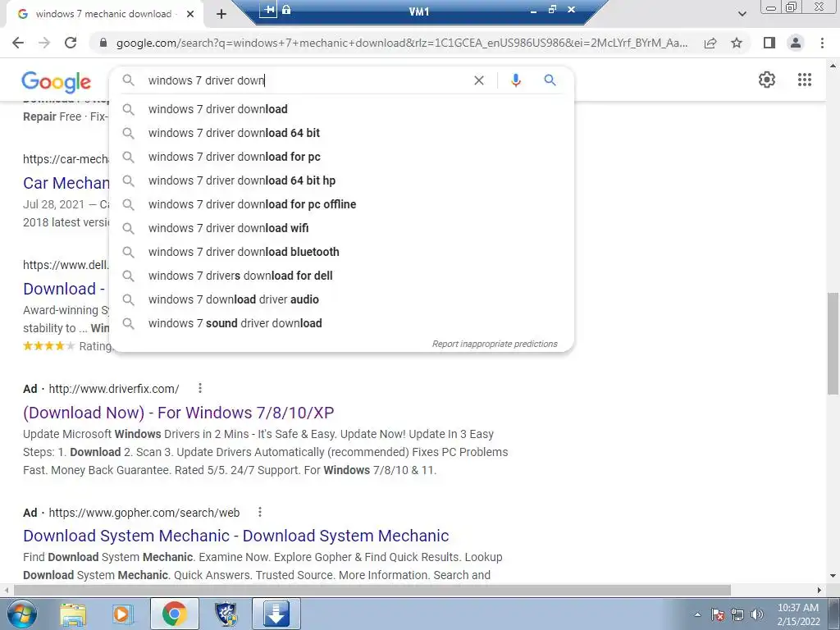The image size is (840, 630).
Task: Click the vertical page scrollbar thumb
Action: [x=833, y=343]
